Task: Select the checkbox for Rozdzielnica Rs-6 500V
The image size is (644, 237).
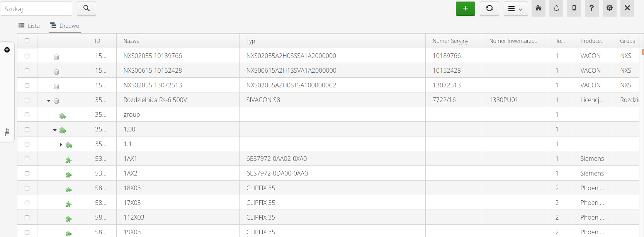Action: tap(27, 100)
